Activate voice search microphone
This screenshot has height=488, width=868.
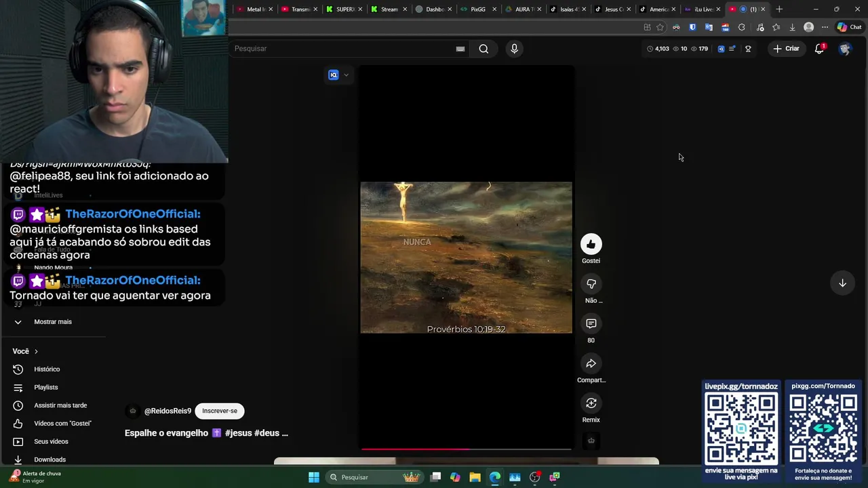point(514,49)
